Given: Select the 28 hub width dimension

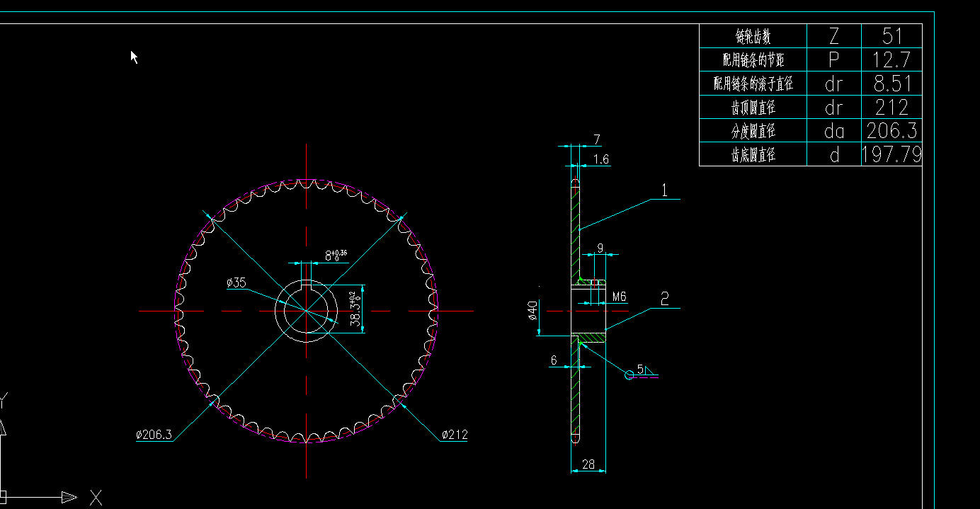Looking at the screenshot, I should (588, 464).
